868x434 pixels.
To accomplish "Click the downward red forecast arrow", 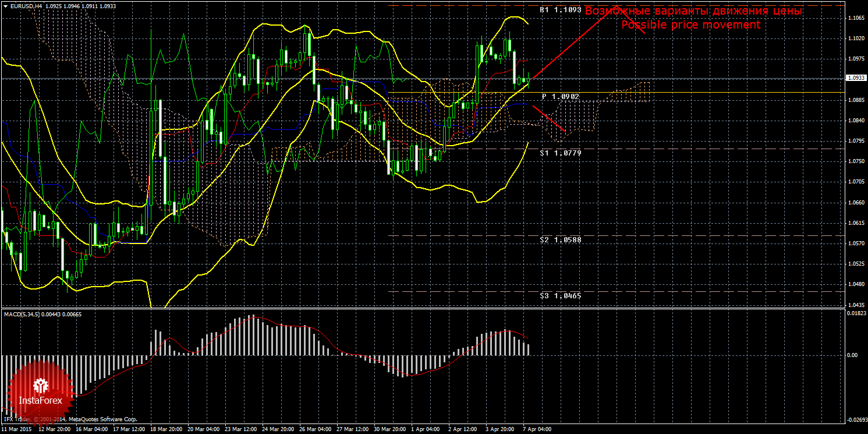I will pyautogui.click(x=549, y=118).
